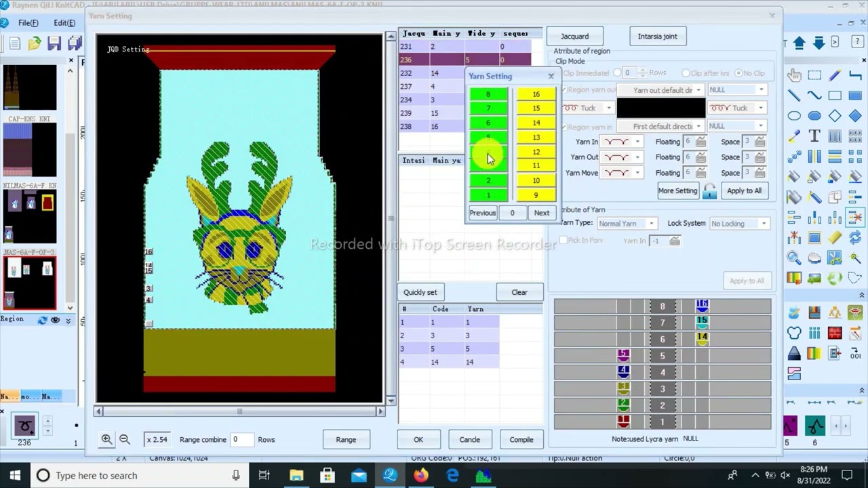
Task: Pick yellow yarn swatch number 14
Action: point(536,123)
